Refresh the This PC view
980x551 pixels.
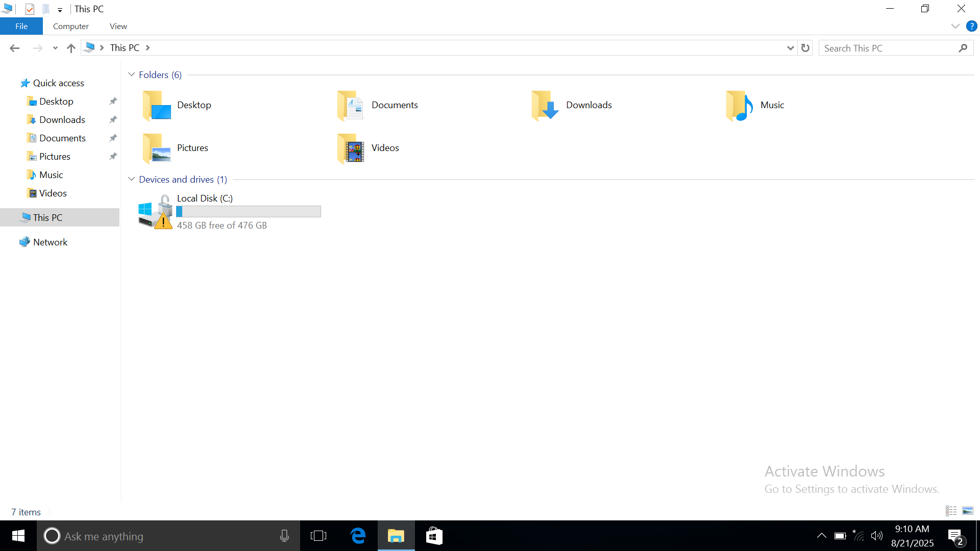pyautogui.click(x=805, y=48)
